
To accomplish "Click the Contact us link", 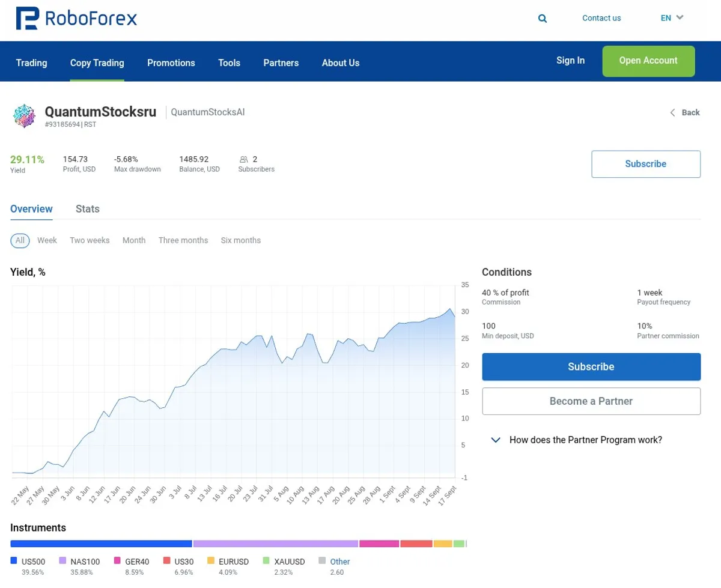I will [x=601, y=18].
